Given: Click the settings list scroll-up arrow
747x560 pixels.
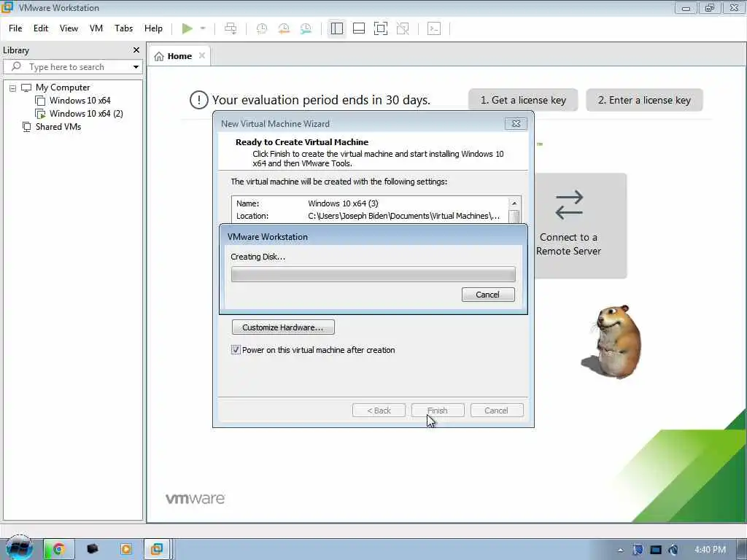Looking at the screenshot, I should click(x=514, y=203).
